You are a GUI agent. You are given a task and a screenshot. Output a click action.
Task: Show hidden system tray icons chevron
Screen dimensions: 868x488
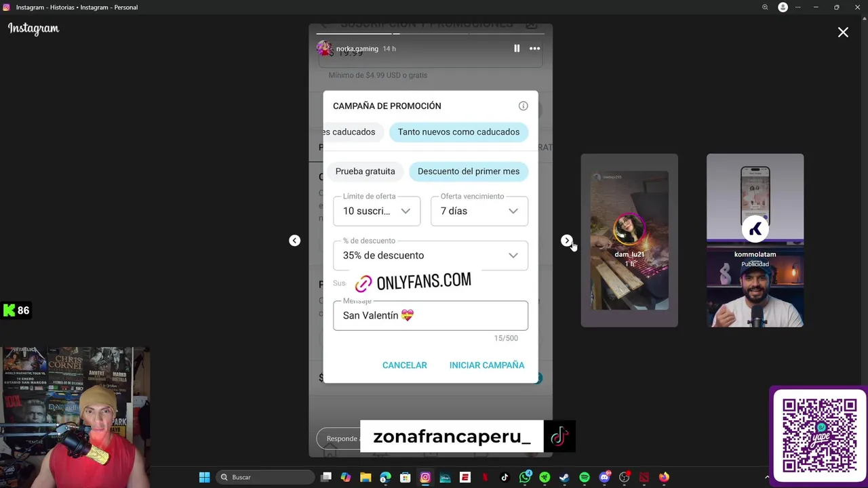[x=767, y=477]
